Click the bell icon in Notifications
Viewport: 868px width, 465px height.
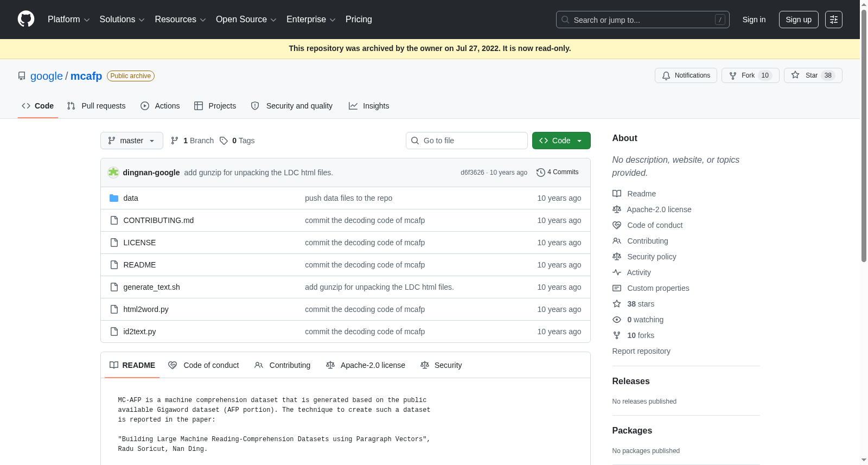click(666, 75)
